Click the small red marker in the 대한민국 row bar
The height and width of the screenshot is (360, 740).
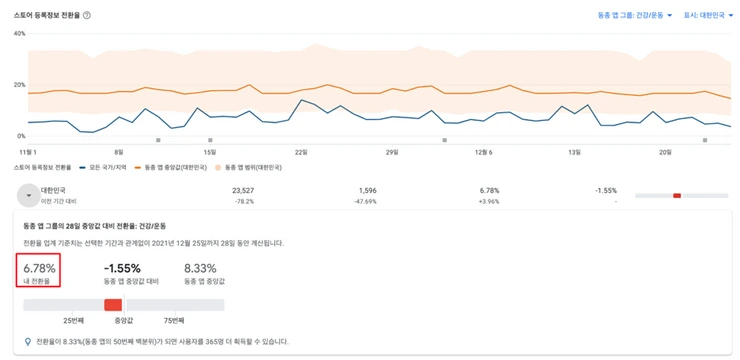pyautogui.click(x=677, y=195)
